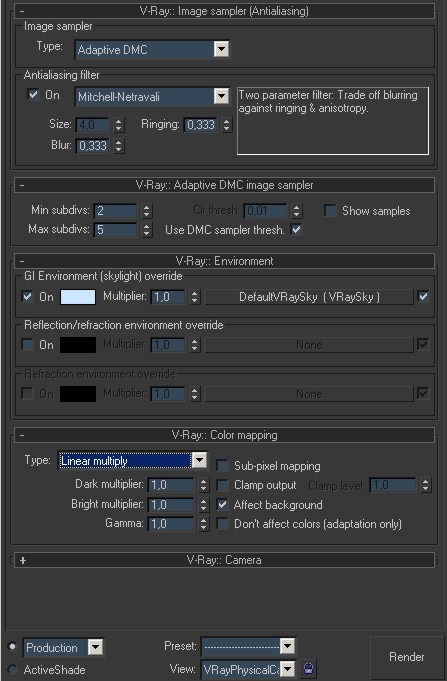
Task: Click the Bright multiplier field
Action: (171, 505)
